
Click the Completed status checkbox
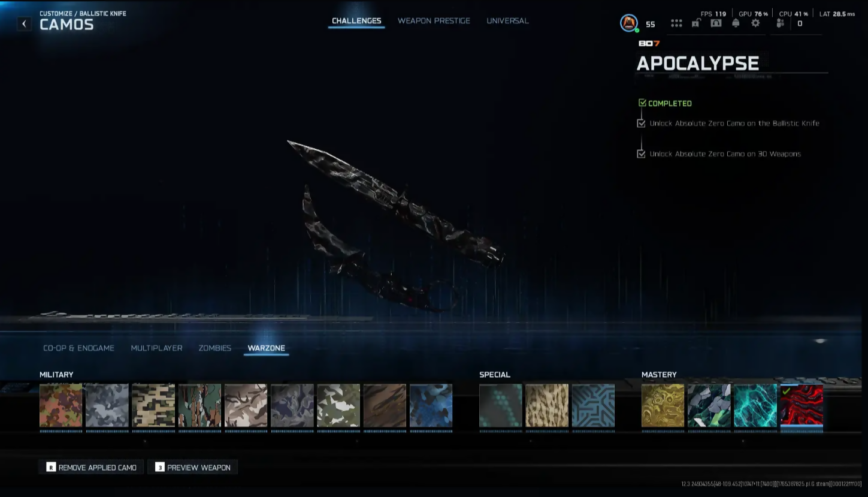[642, 103]
